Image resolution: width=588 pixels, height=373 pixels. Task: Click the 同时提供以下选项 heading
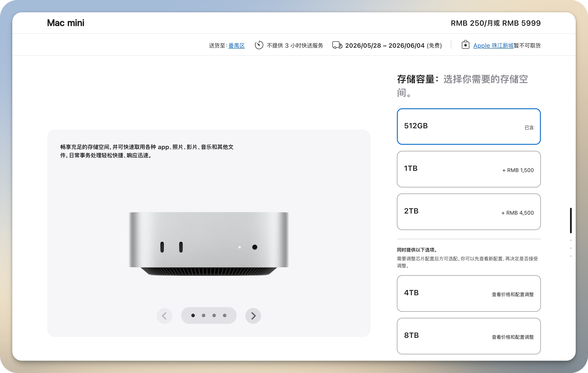point(417,250)
